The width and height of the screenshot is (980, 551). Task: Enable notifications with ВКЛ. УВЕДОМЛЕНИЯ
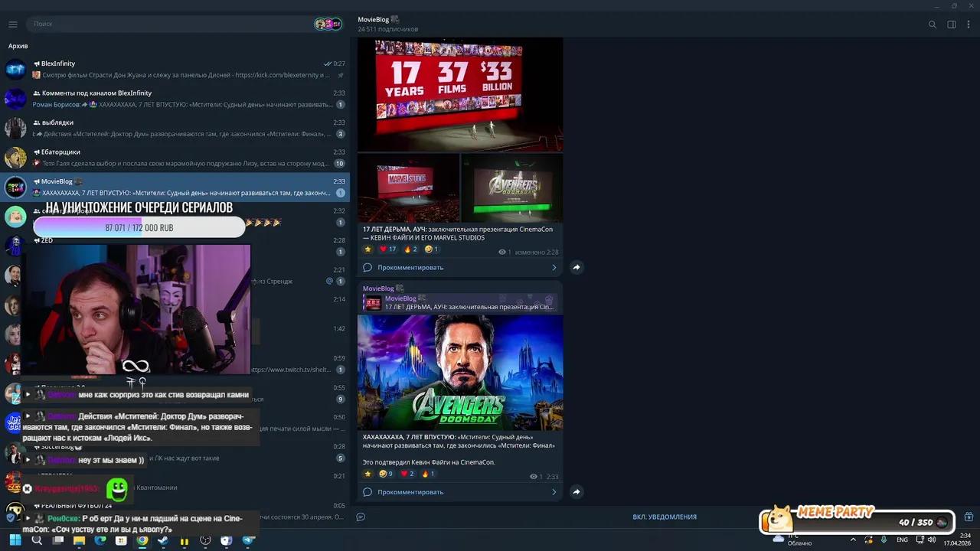click(665, 517)
